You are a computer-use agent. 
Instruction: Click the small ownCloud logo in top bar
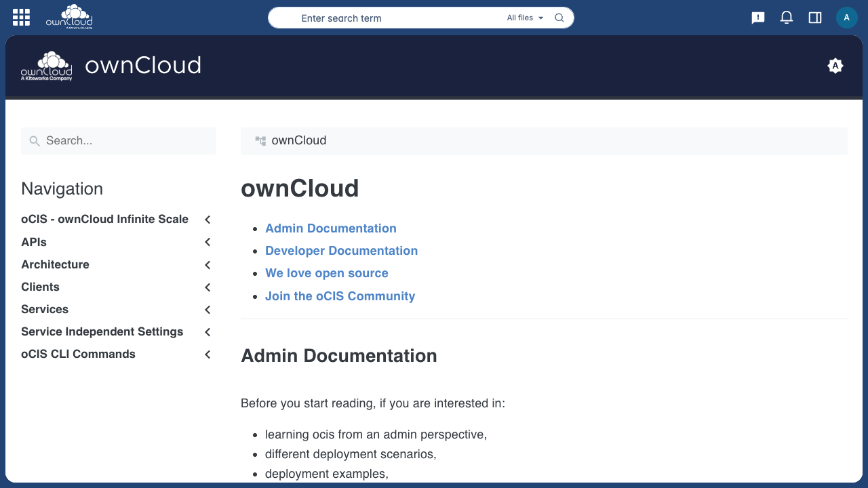[x=69, y=17]
